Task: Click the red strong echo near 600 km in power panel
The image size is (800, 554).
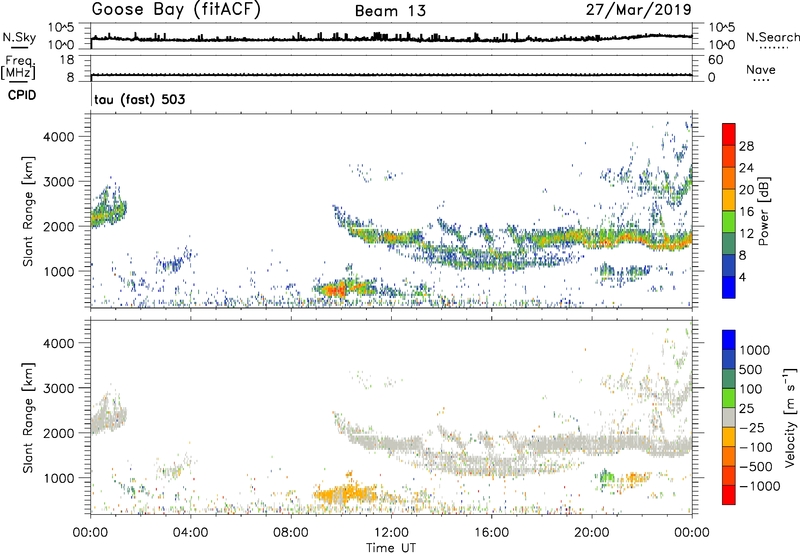Action: coord(335,291)
